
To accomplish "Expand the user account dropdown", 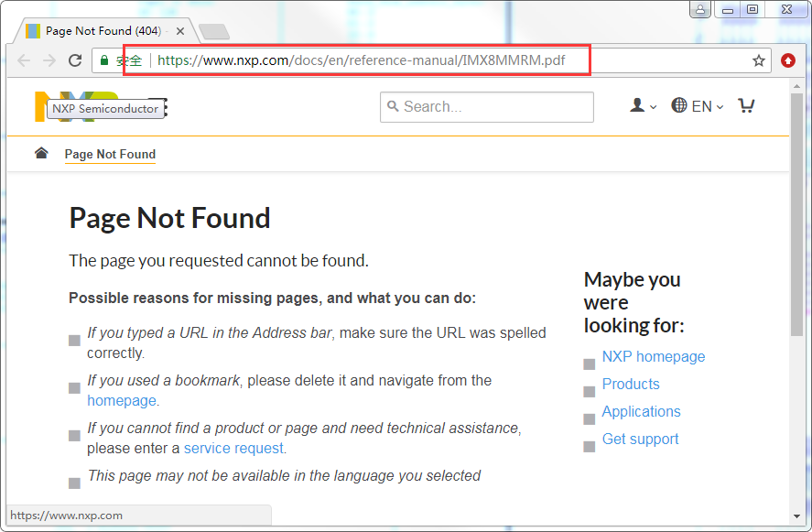I will [643, 106].
